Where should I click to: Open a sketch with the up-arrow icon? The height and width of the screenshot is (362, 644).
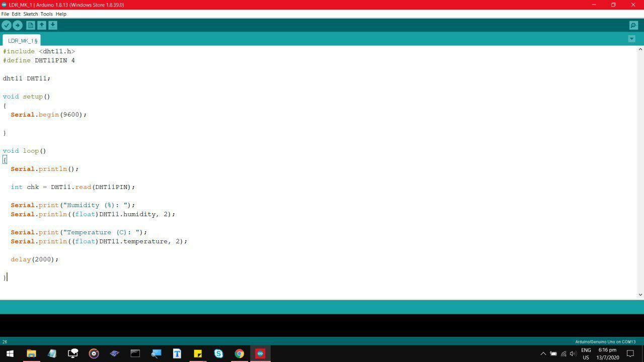coord(42,25)
